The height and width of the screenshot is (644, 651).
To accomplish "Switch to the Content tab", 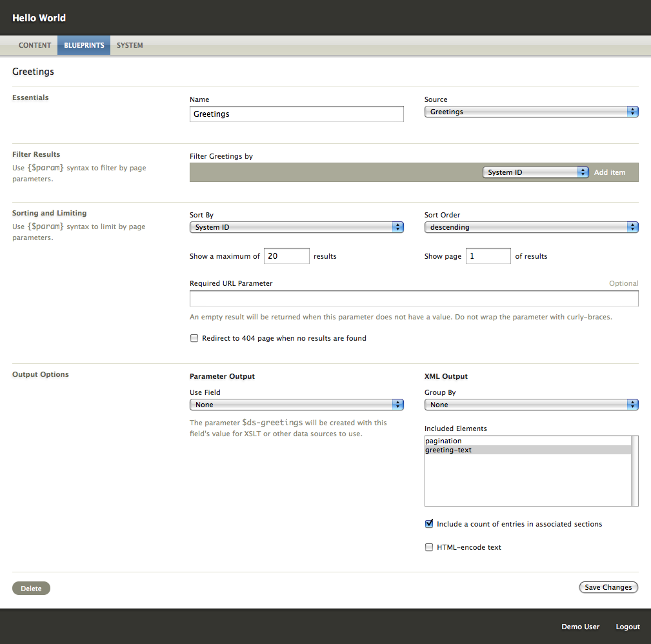I will pos(35,46).
